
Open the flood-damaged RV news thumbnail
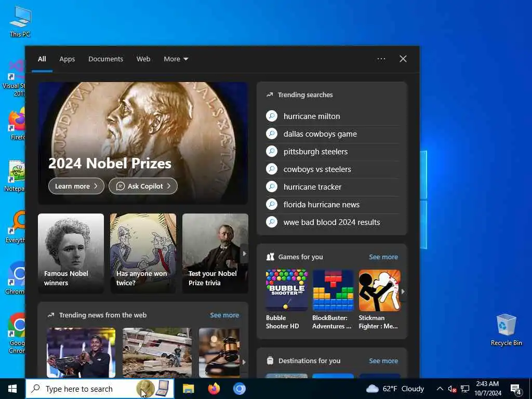(x=157, y=353)
